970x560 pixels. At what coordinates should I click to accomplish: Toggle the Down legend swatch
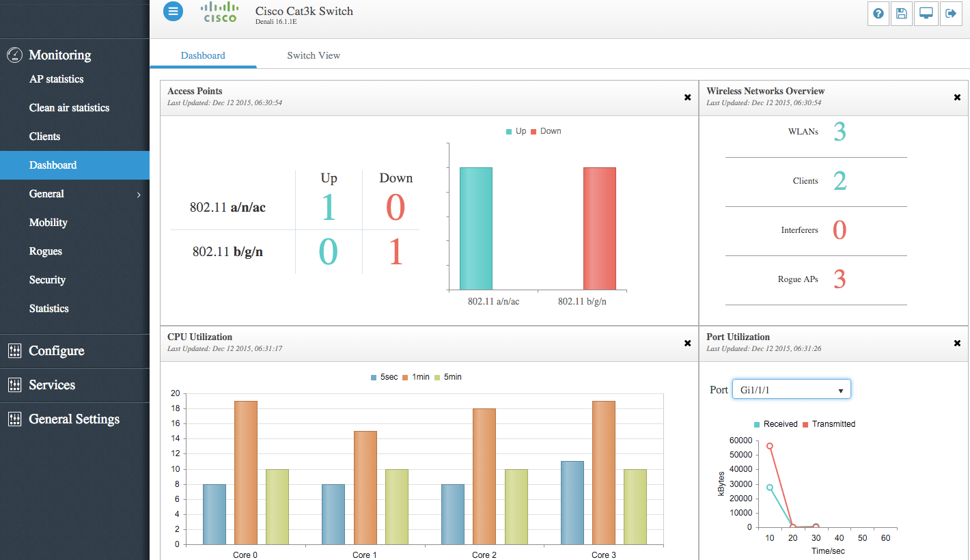[x=533, y=132]
